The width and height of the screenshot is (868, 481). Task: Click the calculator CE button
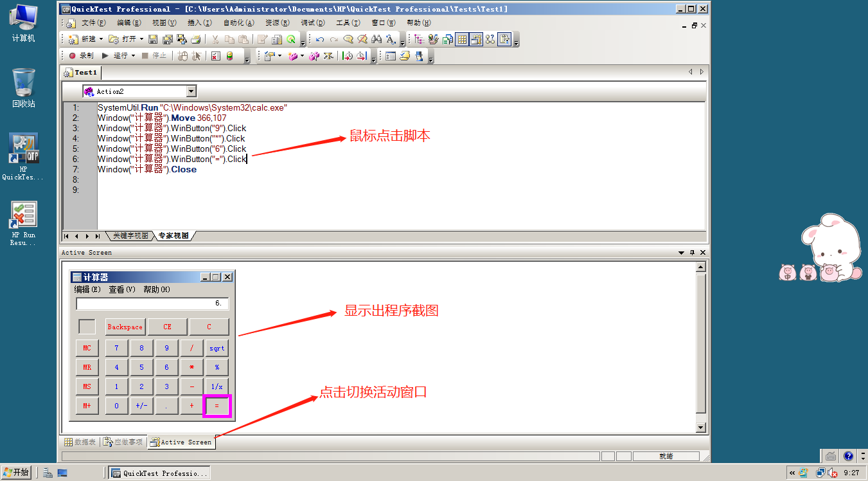[x=167, y=327]
